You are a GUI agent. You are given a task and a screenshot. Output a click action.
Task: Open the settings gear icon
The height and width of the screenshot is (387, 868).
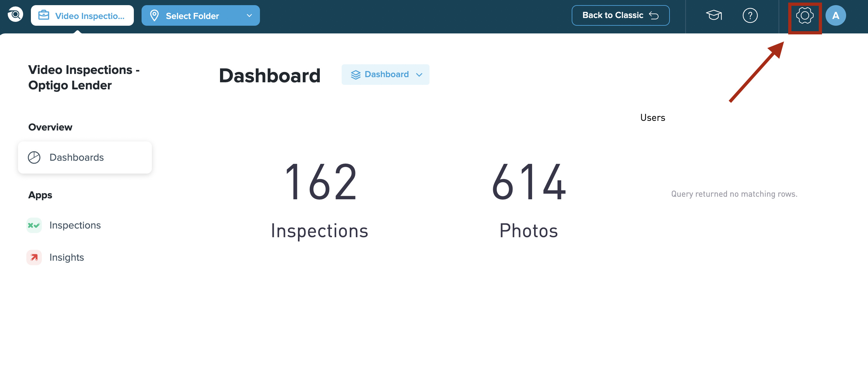point(804,15)
